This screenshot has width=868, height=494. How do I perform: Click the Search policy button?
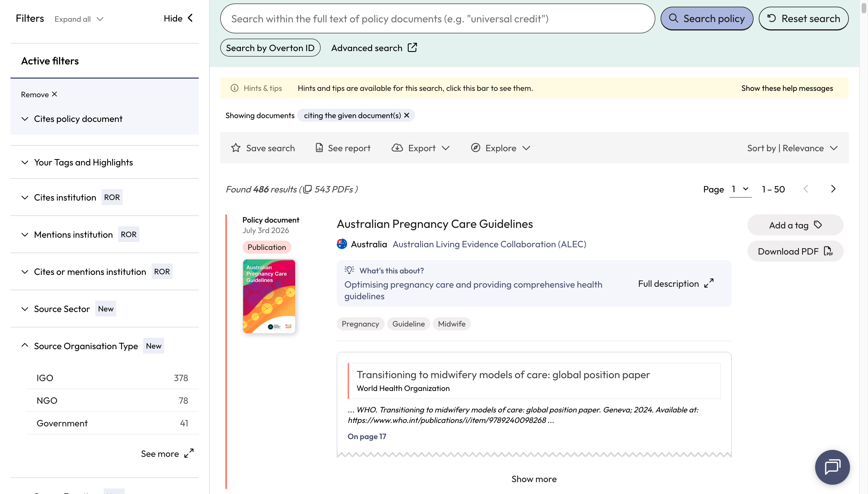point(707,18)
